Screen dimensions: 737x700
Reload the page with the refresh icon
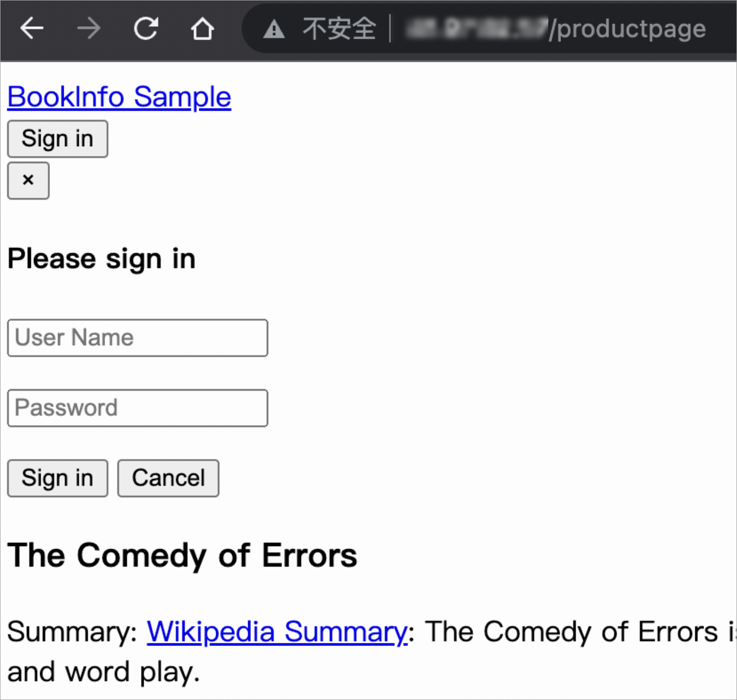pos(146,28)
